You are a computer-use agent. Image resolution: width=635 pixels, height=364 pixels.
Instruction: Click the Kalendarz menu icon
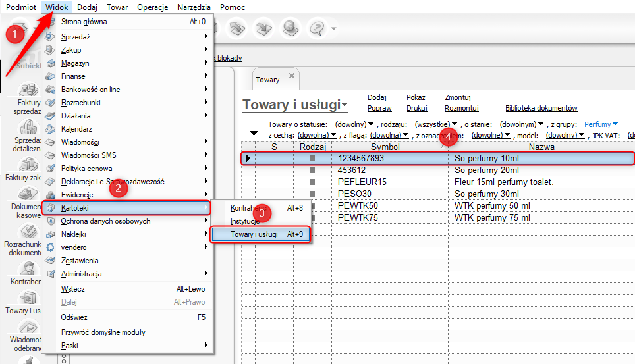click(50, 129)
